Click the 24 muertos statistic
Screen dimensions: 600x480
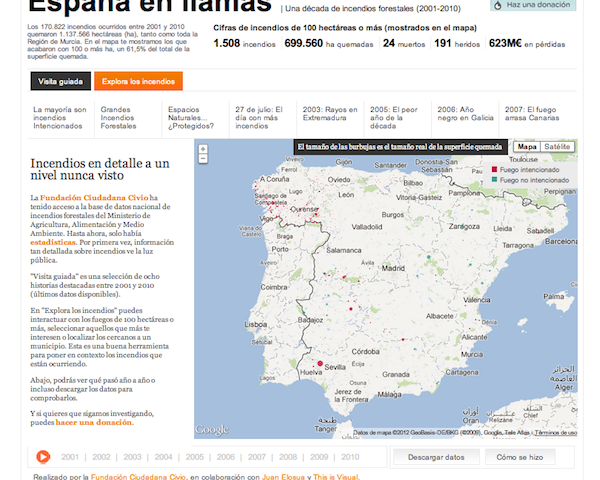coord(404,43)
